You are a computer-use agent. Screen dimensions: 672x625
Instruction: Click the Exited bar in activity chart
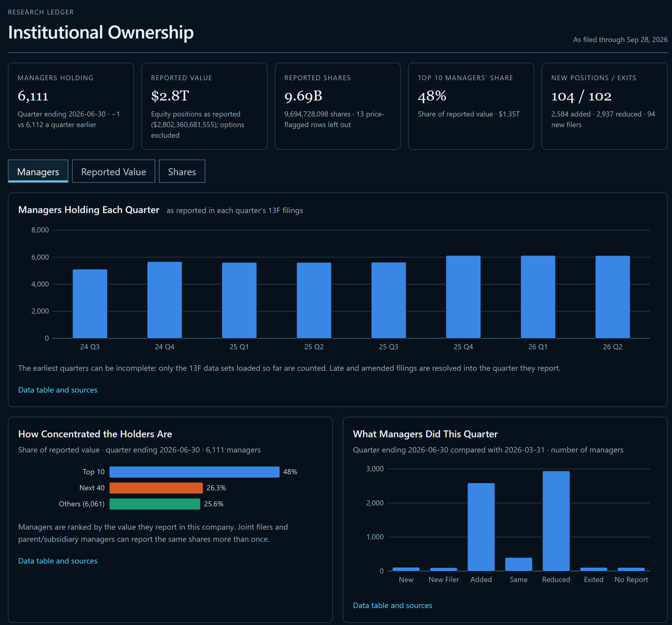(594, 570)
